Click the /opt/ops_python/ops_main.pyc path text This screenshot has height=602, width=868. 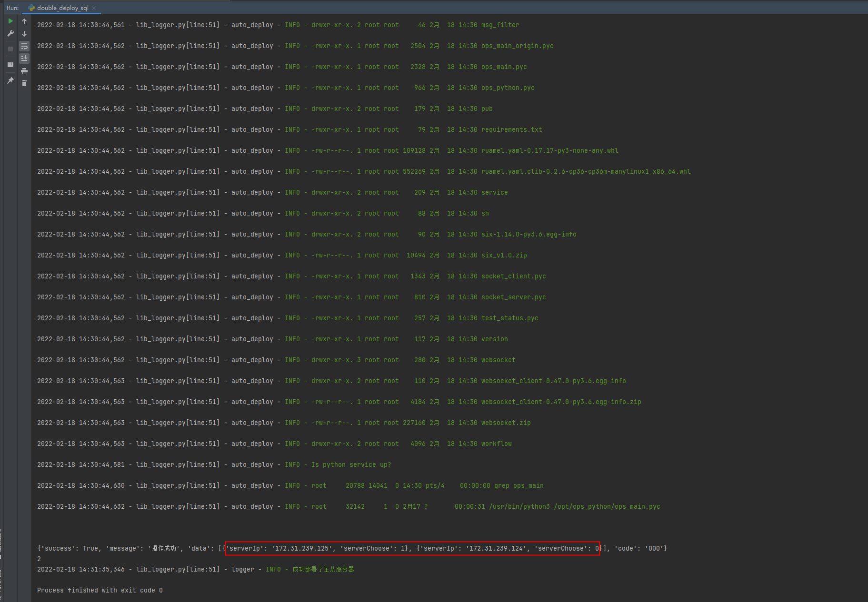coord(607,506)
